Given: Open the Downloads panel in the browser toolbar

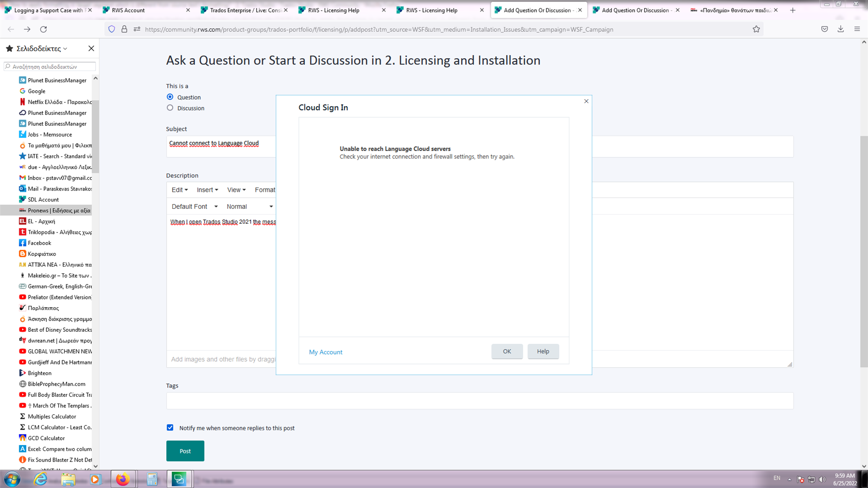Looking at the screenshot, I should 841,29.
